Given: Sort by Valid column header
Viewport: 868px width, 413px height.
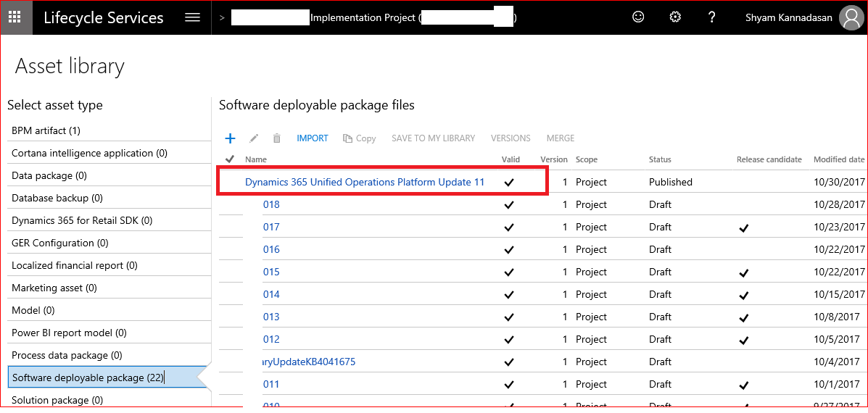Looking at the screenshot, I should click(x=511, y=159).
